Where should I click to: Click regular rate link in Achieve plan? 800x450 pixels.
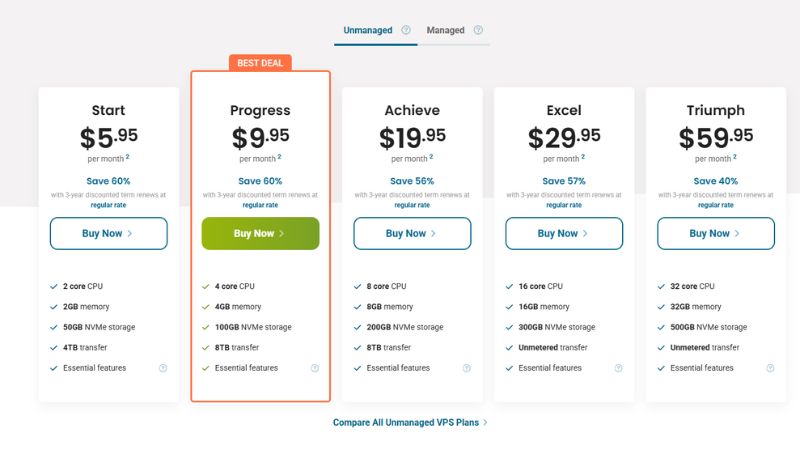(412, 204)
